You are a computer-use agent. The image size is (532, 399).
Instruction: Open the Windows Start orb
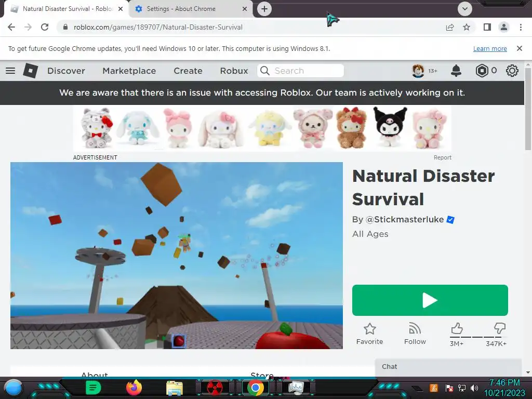tap(14, 388)
